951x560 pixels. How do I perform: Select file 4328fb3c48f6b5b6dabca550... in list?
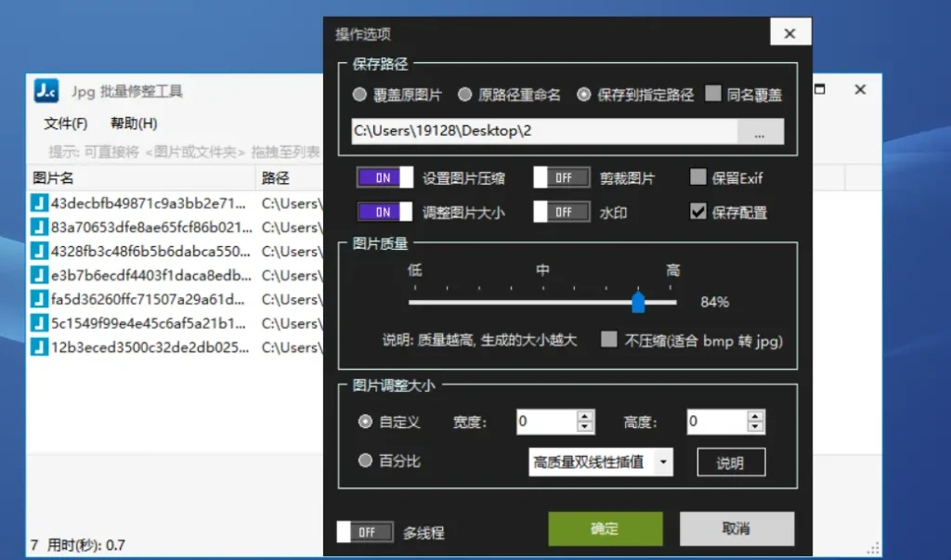tap(150, 251)
